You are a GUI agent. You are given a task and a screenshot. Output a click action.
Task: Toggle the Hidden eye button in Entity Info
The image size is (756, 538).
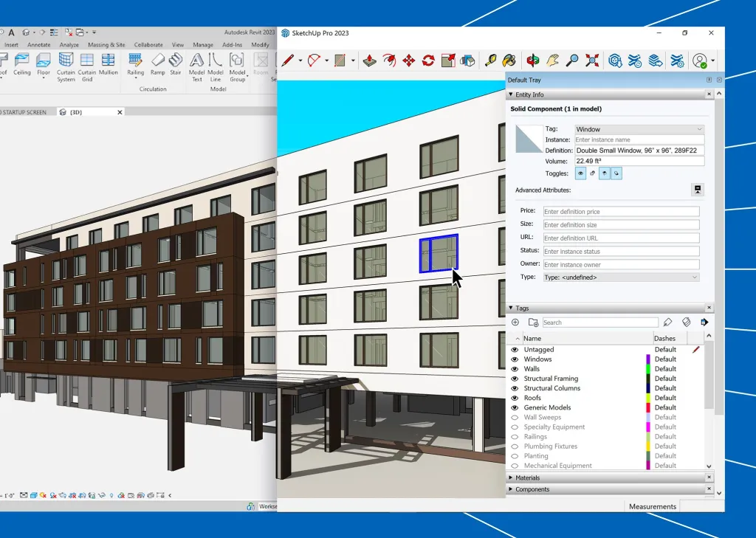click(580, 173)
